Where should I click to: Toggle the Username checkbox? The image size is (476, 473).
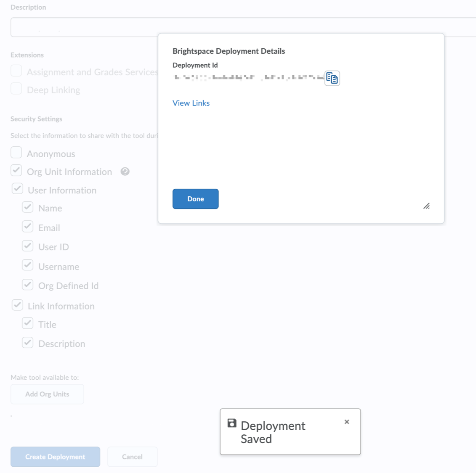[28, 265]
